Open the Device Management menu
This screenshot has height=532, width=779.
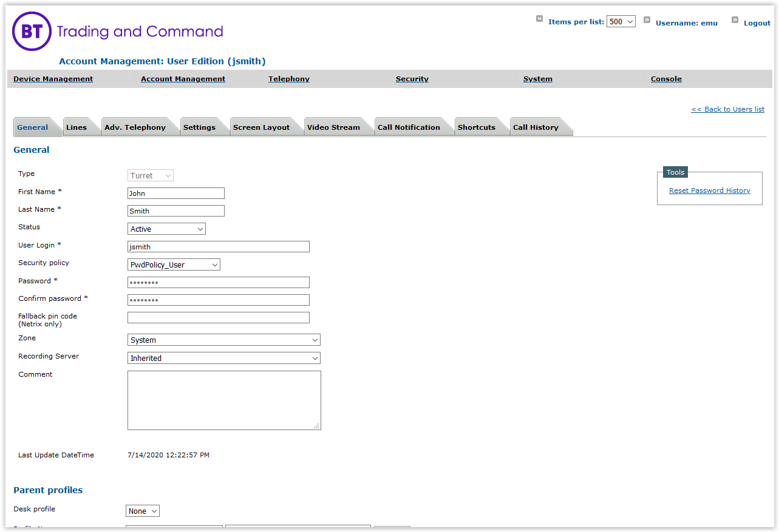pos(53,79)
